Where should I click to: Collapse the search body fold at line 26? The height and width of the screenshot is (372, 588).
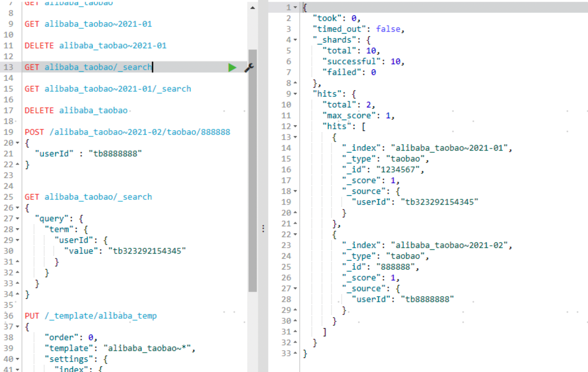point(17,208)
